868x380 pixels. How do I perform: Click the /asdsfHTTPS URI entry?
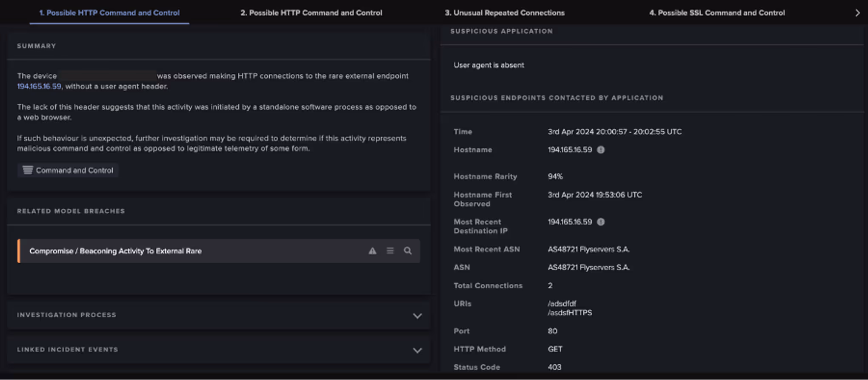click(x=570, y=313)
